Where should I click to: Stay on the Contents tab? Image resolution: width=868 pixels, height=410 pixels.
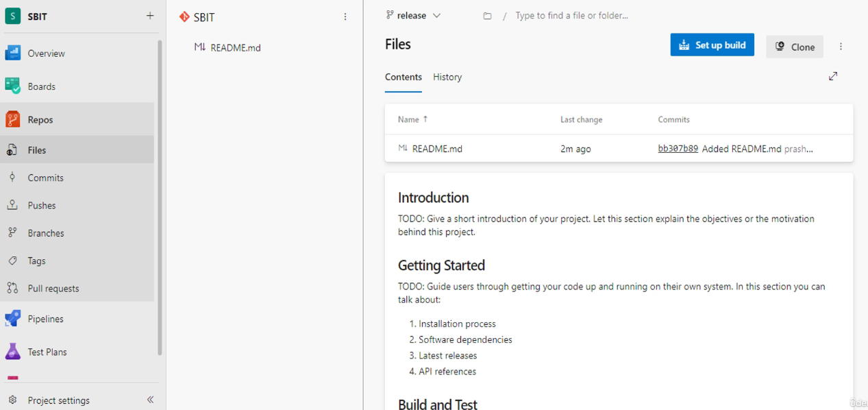click(403, 77)
